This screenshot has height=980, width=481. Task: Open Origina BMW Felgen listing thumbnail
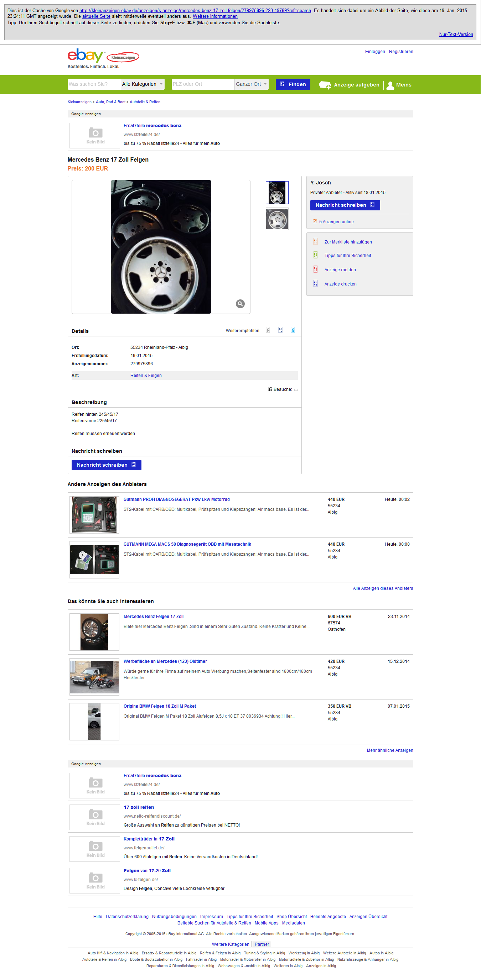pos(94,722)
